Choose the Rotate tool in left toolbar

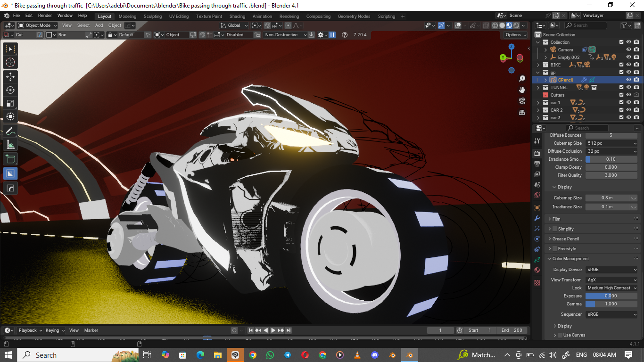pyautogui.click(x=10, y=90)
